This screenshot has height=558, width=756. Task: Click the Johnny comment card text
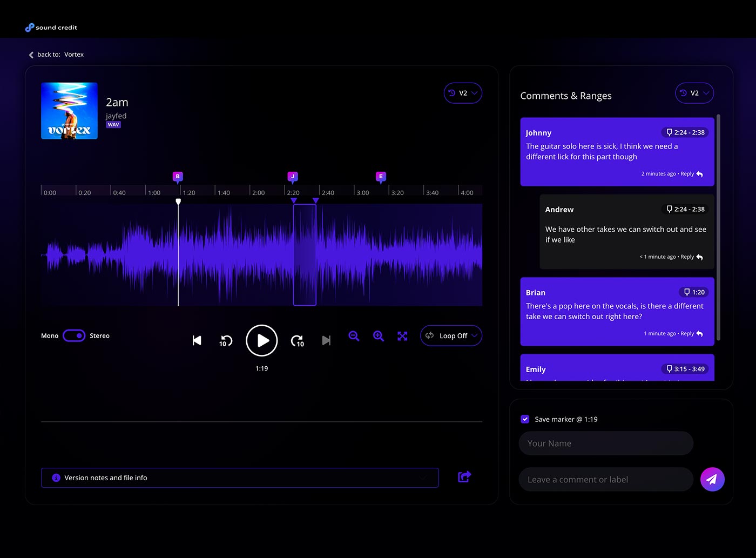click(x=602, y=151)
